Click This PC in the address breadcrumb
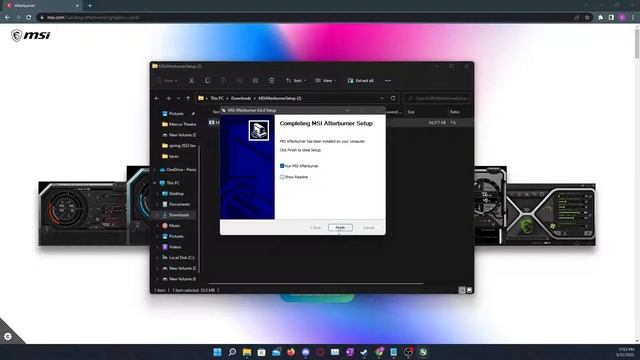This screenshot has width=640, height=360. click(x=217, y=98)
